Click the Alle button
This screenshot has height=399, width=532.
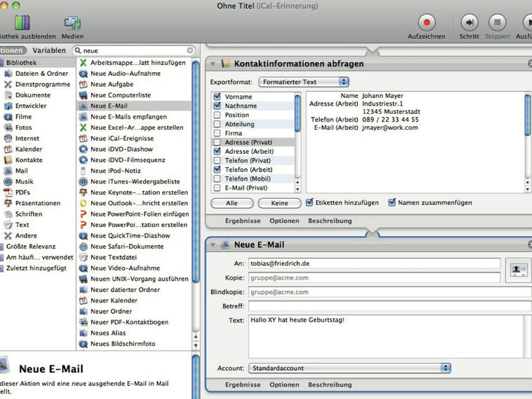click(x=231, y=204)
